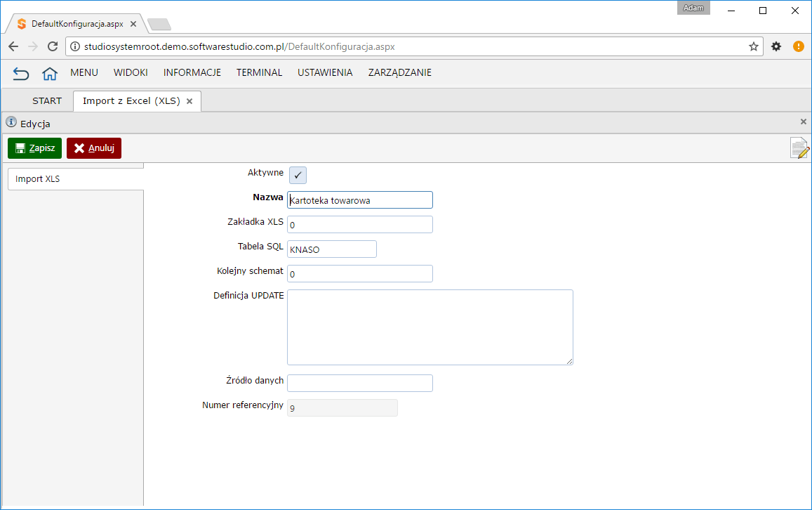The height and width of the screenshot is (510, 812).
Task: Click the Edycja info icon
Action: click(x=11, y=122)
